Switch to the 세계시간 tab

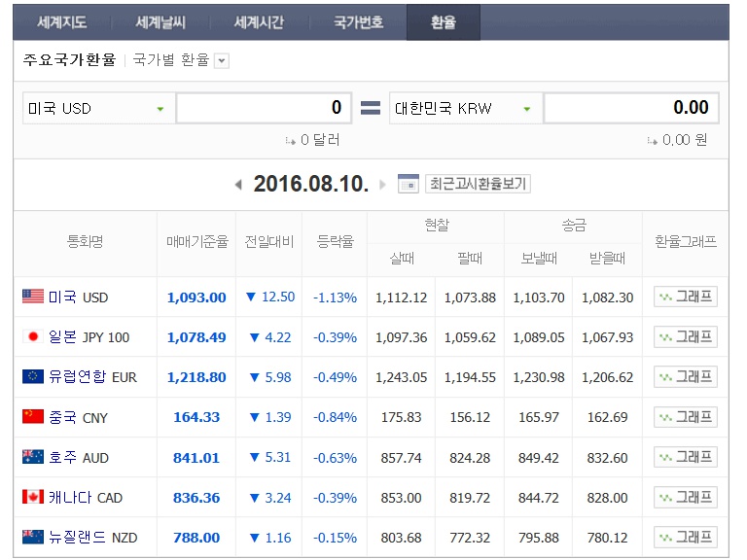pyautogui.click(x=259, y=22)
